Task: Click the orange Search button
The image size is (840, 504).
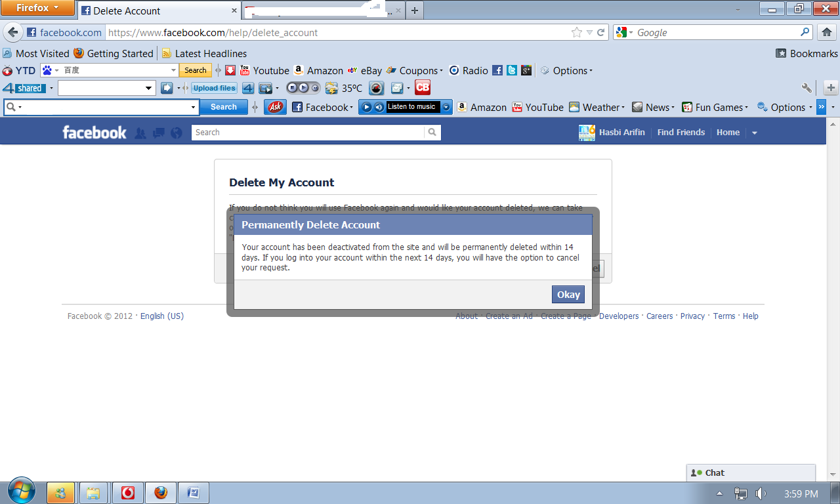Action: pos(196,70)
